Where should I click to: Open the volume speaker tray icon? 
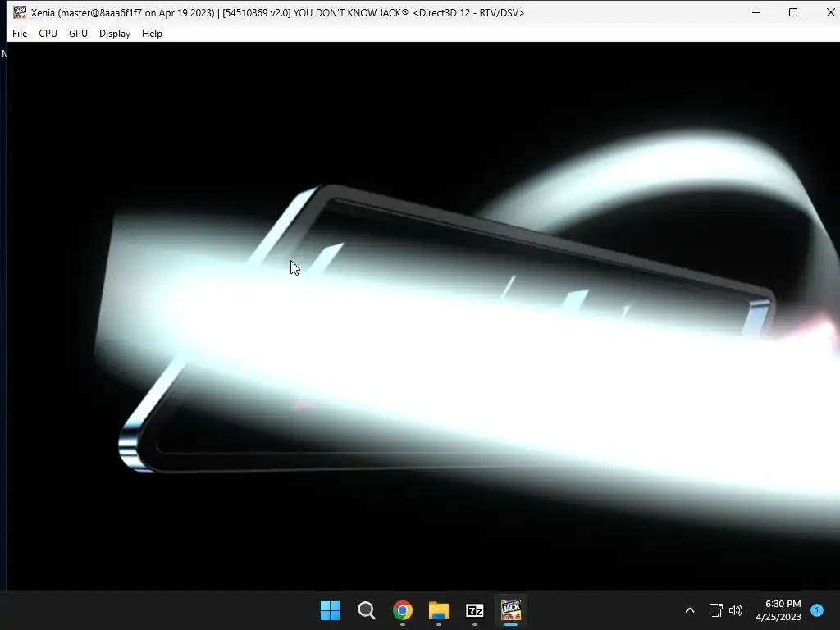(736, 610)
